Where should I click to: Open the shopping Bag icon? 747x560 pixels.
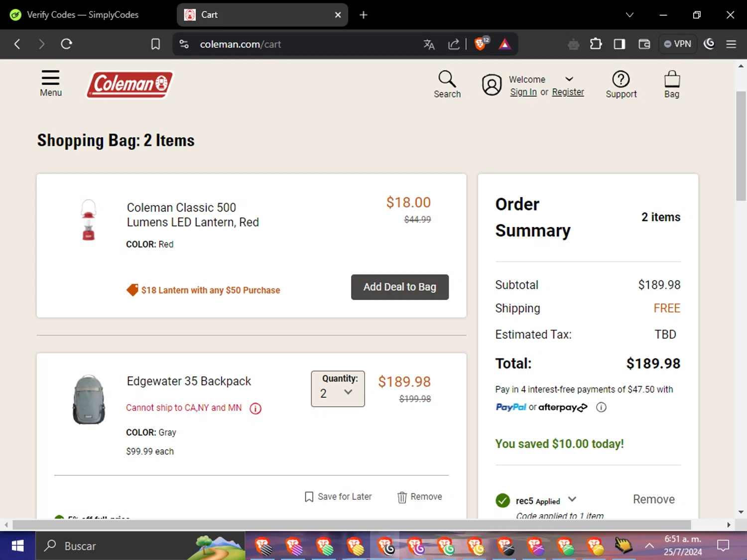click(x=672, y=84)
